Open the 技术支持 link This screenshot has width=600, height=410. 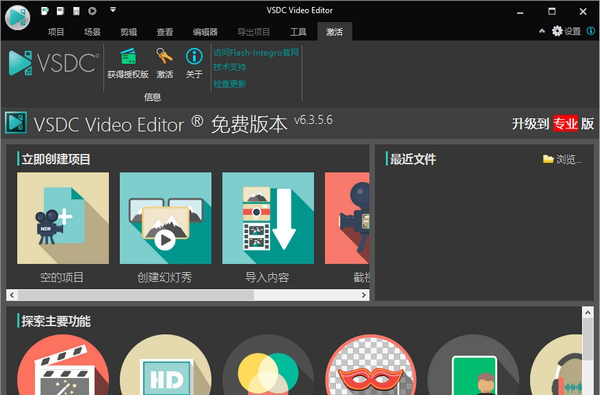(x=230, y=67)
